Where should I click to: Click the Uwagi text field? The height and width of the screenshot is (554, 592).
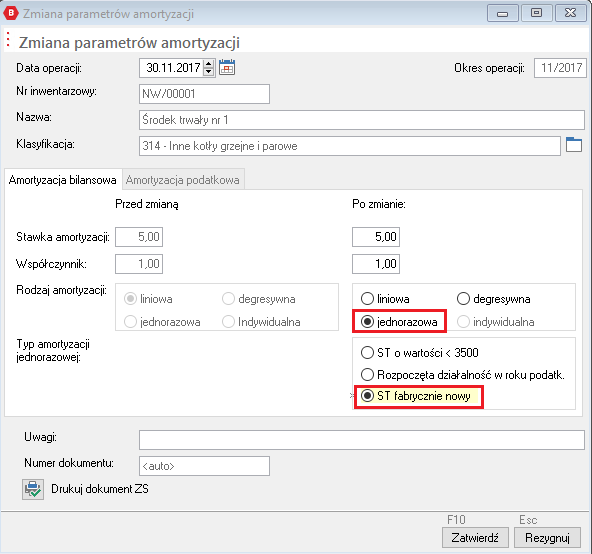click(x=362, y=440)
